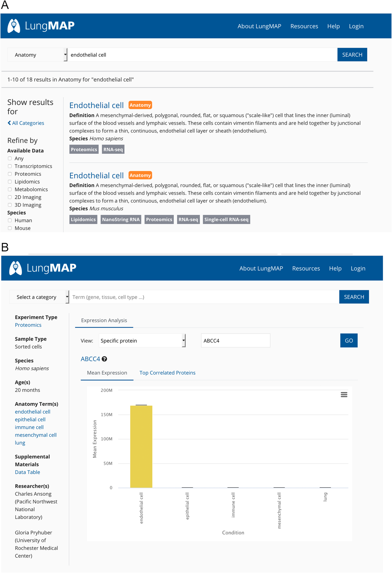Click the LungMAP logo in panel B
This screenshot has width=392, height=573.
pyautogui.click(x=43, y=268)
